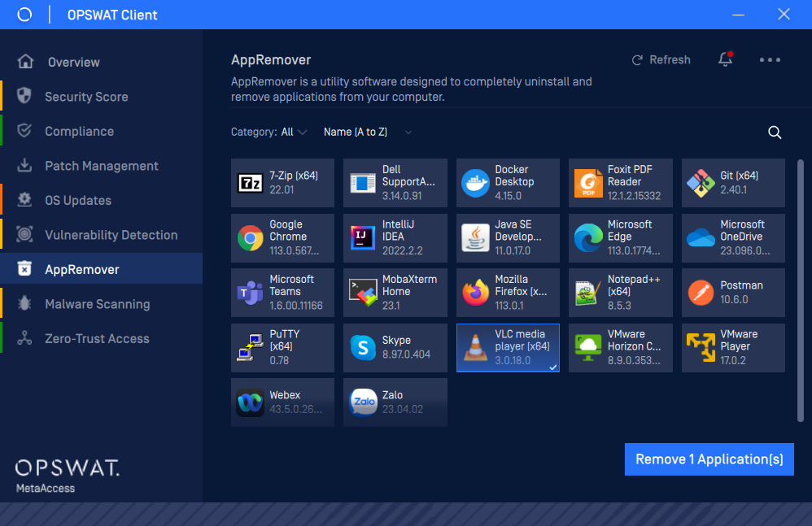The width and height of the screenshot is (812, 526).
Task: Click the Malware Scanning bug icon
Action: tap(24, 303)
